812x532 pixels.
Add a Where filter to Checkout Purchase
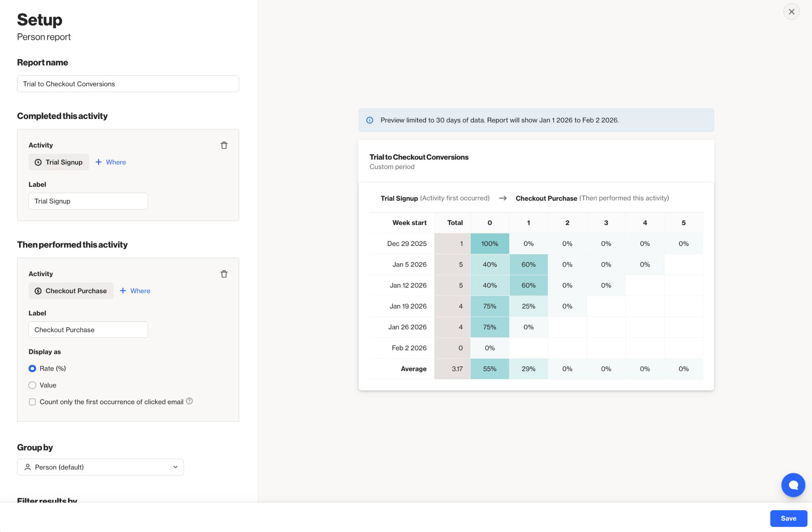(135, 291)
